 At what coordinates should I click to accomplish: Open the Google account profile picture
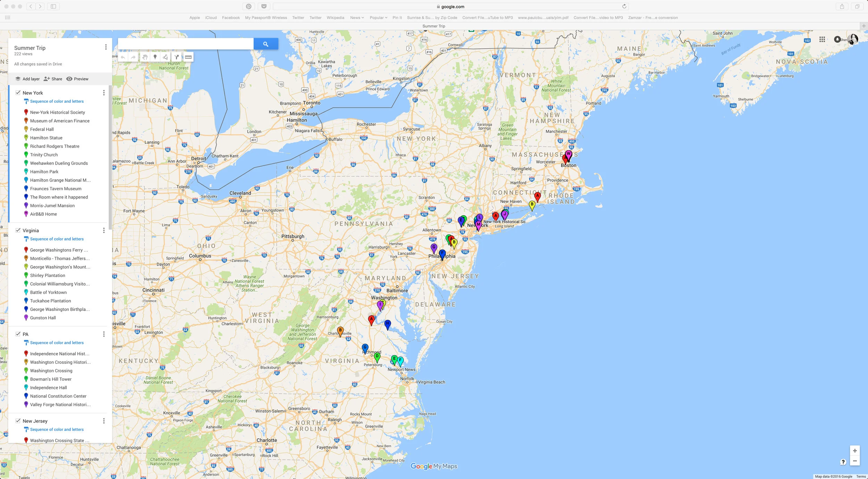tap(853, 39)
